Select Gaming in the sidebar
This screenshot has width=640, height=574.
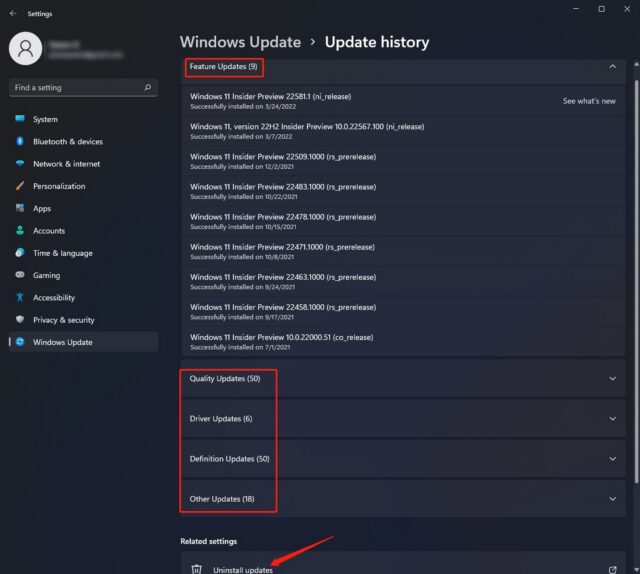point(83,275)
